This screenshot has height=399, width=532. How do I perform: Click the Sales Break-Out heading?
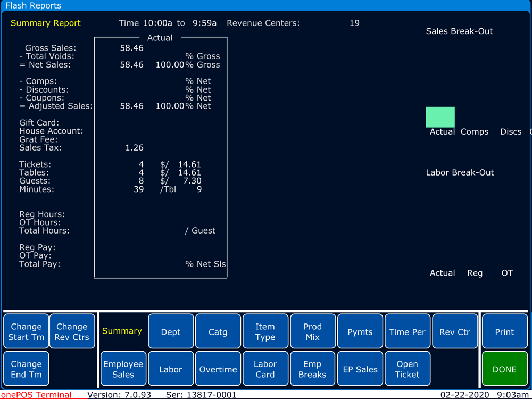click(460, 31)
